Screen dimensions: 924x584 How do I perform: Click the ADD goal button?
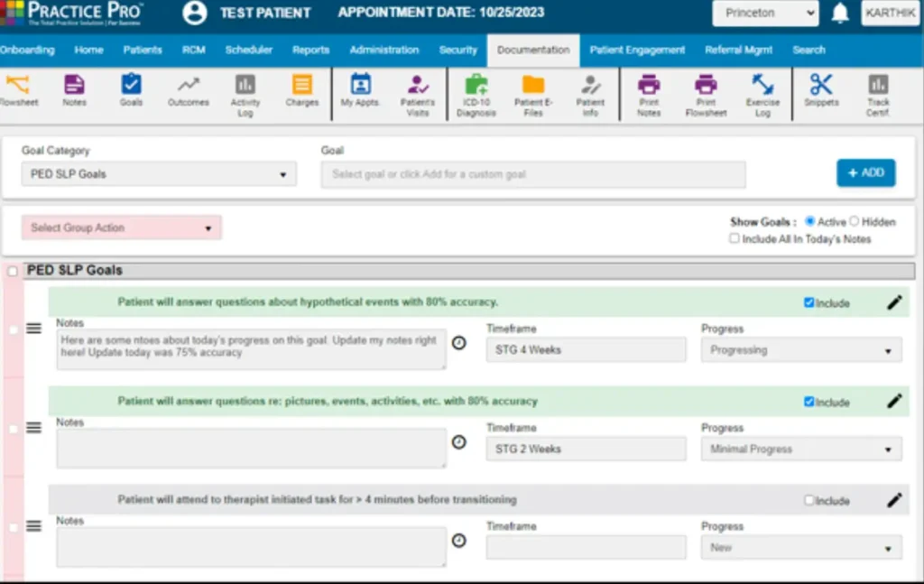tap(865, 172)
